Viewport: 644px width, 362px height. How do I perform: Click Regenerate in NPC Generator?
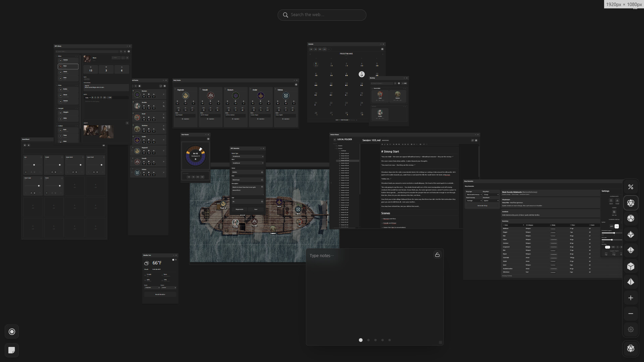click(239, 209)
